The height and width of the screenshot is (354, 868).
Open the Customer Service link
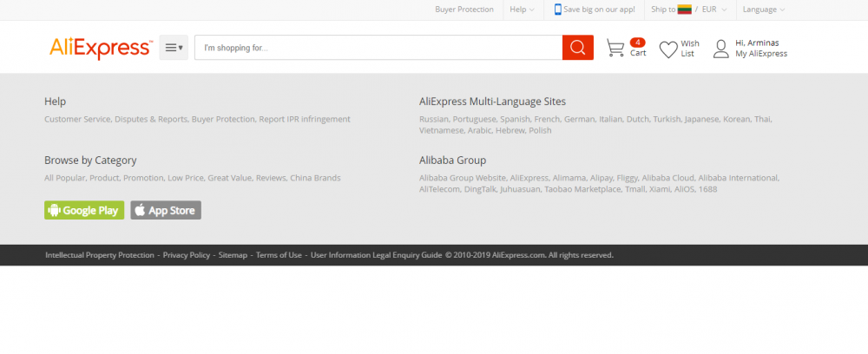pyautogui.click(x=77, y=119)
